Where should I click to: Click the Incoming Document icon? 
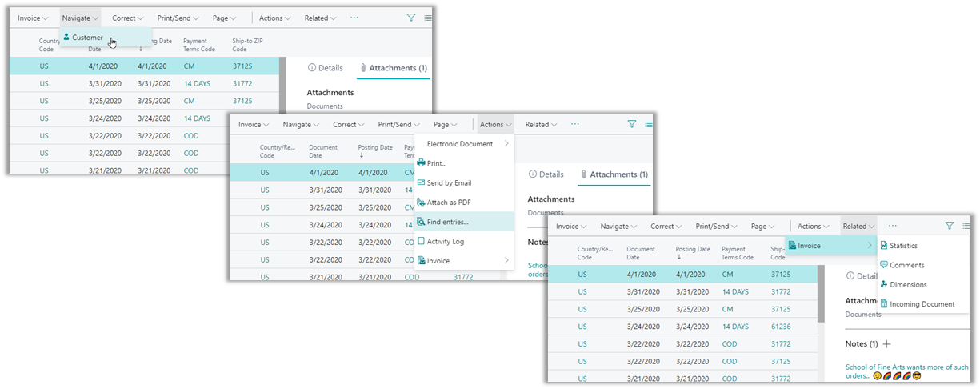[884, 304]
